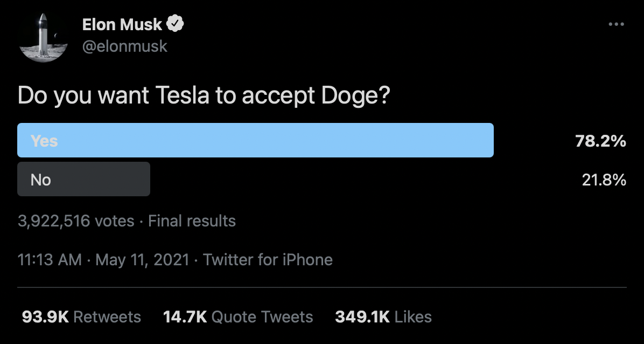This screenshot has width=644, height=344.
Task: Open the Elon Musk display name
Action: click(122, 25)
